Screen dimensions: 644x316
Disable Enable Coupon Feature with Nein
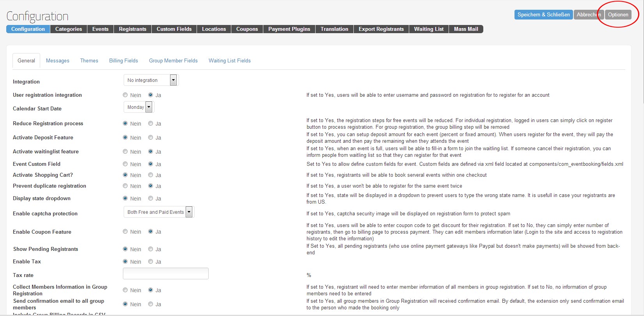click(x=125, y=231)
